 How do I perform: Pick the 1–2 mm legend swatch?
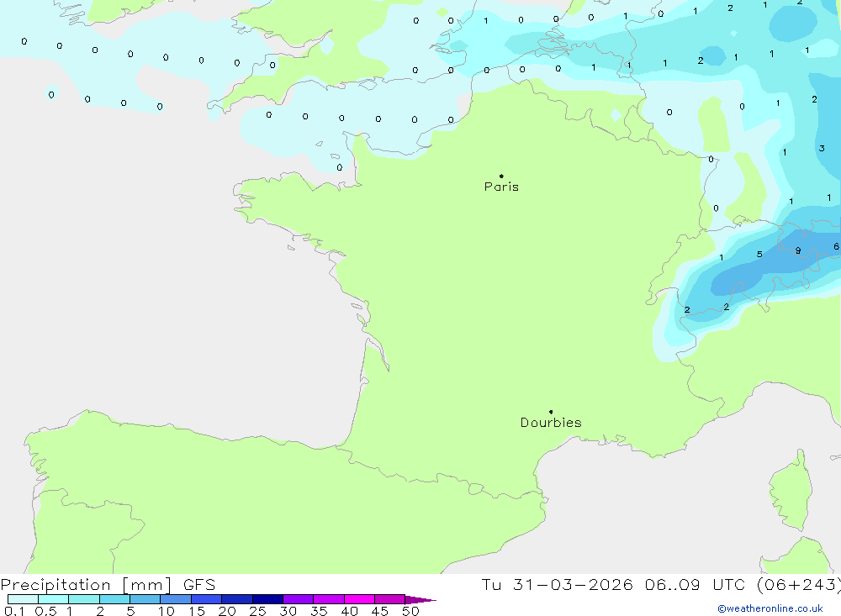[84, 599]
